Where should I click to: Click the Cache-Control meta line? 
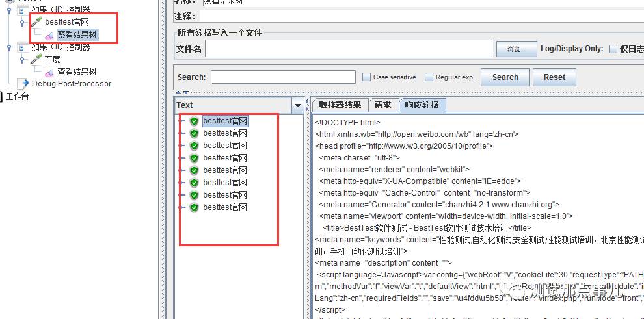pyautogui.click(x=424, y=193)
